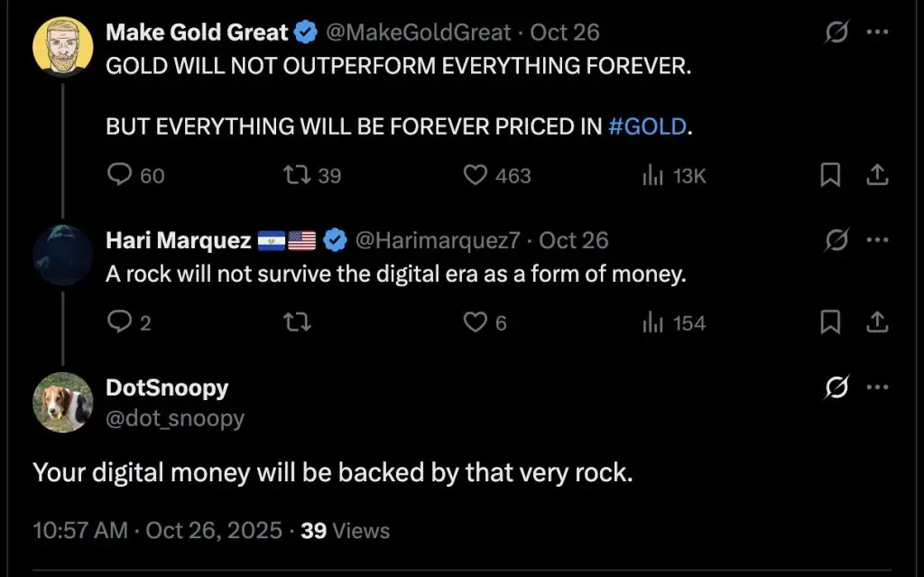Open more options for DotSnoopy tweet
Image resolution: width=924 pixels, height=577 pixels.
tap(877, 388)
